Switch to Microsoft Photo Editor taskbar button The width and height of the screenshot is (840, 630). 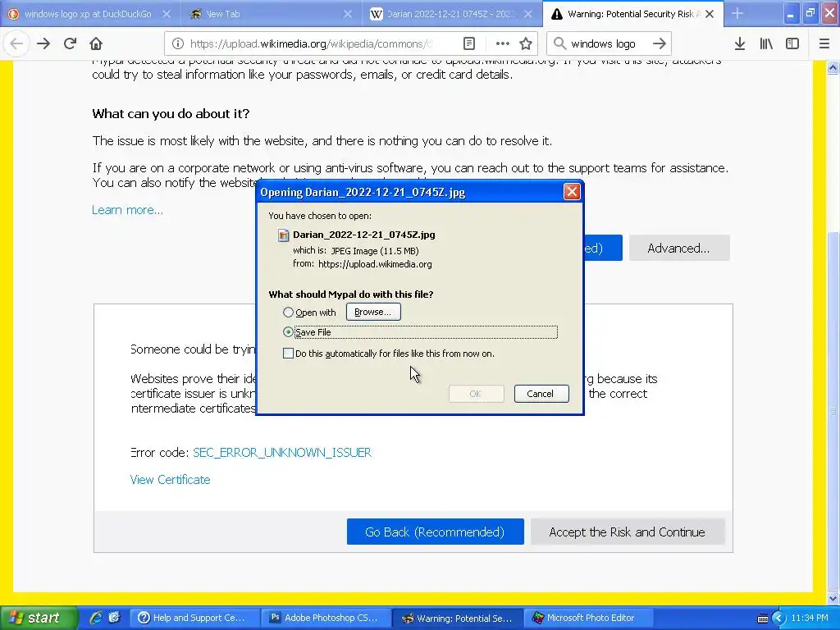589,618
